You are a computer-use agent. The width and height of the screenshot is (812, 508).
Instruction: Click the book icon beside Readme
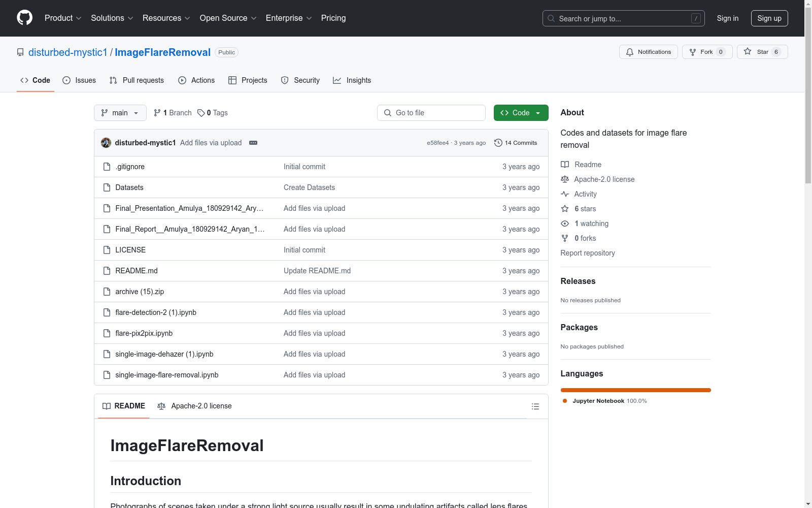click(565, 165)
